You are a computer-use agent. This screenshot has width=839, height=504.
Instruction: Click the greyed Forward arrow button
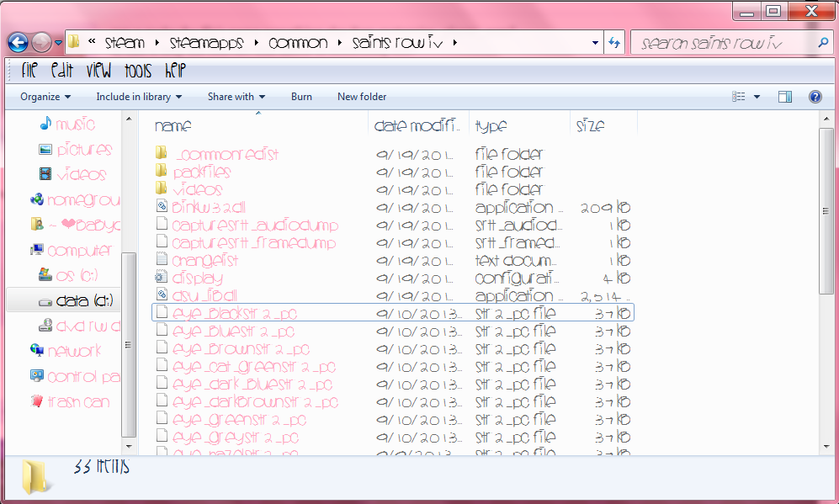coord(42,43)
